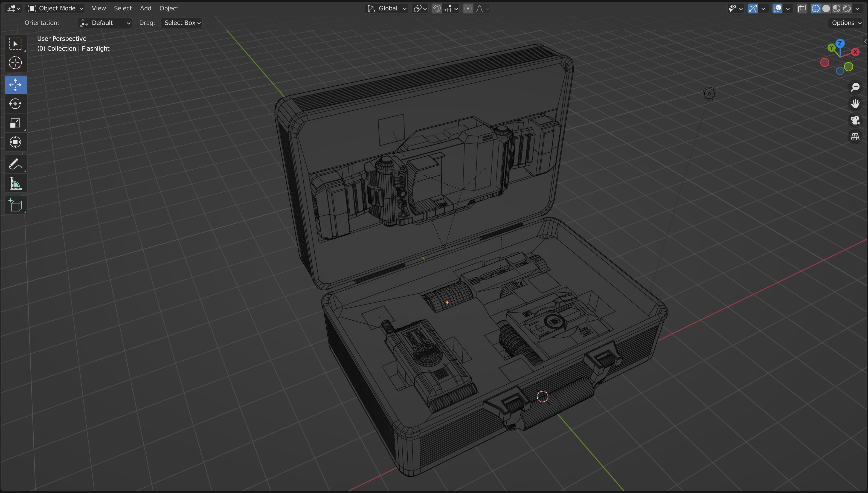This screenshot has height=493, width=868.
Task: Expand the shading options dropdown arrow
Action: (858, 8)
